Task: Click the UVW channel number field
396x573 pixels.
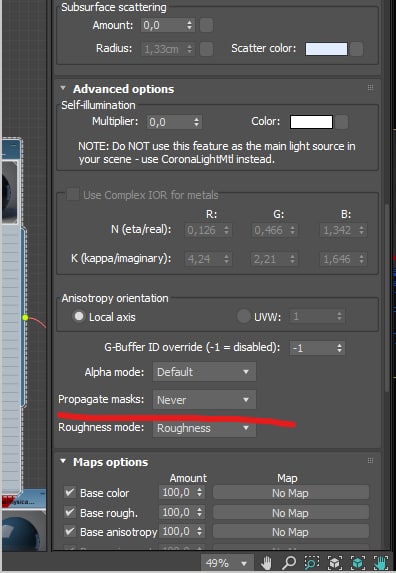Action: [313, 316]
